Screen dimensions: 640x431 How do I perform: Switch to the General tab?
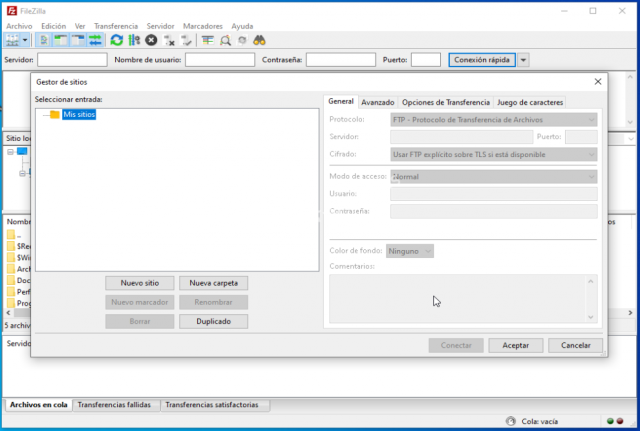pos(341,101)
